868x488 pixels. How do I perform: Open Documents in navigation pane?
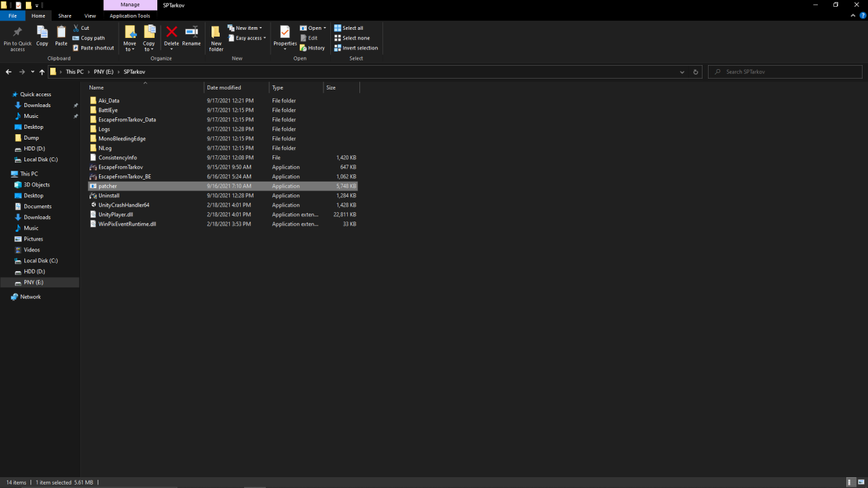tap(37, 206)
